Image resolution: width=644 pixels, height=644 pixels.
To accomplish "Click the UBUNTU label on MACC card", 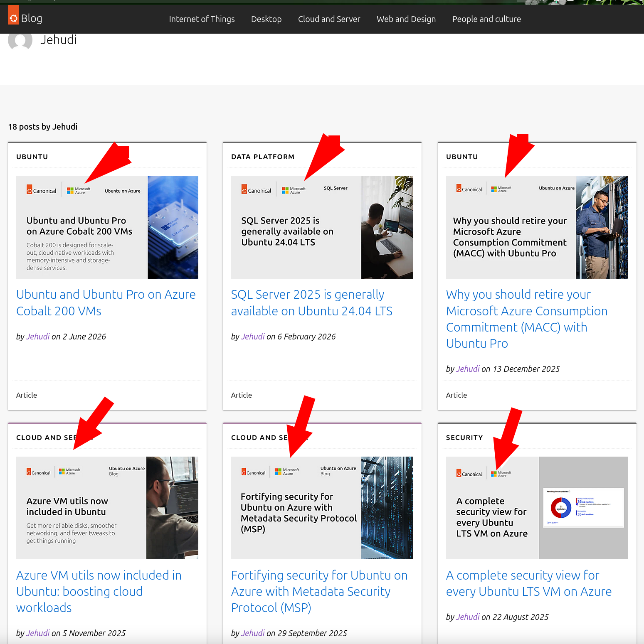I will tap(462, 157).
